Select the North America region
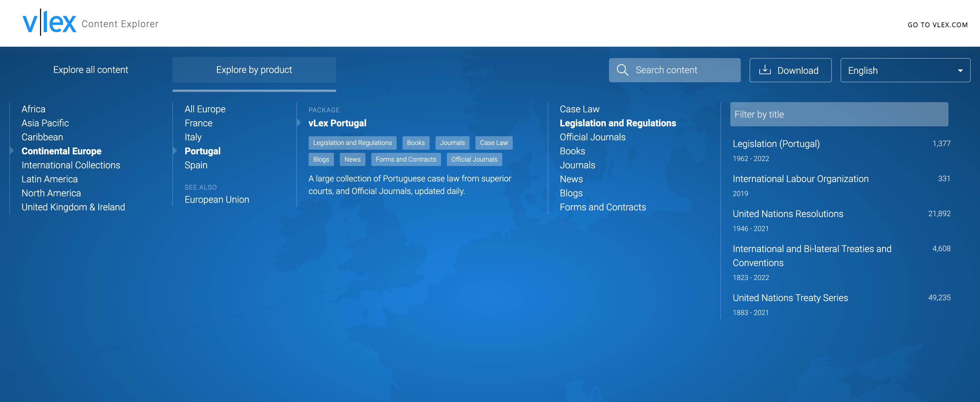Image resolution: width=980 pixels, height=402 pixels. [51, 193]
